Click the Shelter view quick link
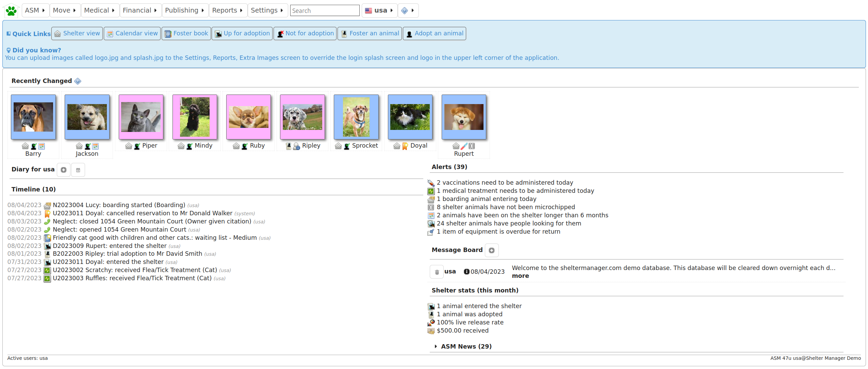This screenshot has height=369, width=868. point(77,34)
